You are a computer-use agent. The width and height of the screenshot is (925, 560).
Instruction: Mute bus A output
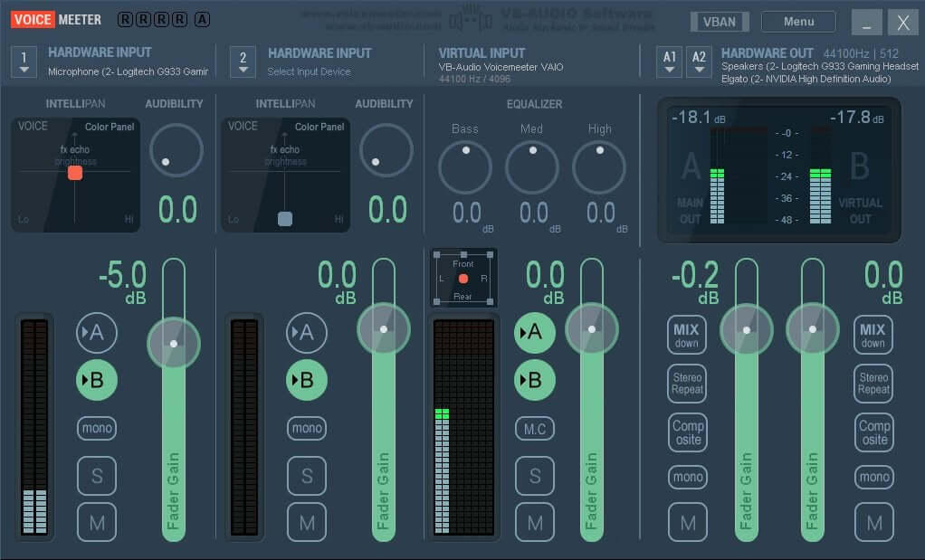(x=688, y=522)
